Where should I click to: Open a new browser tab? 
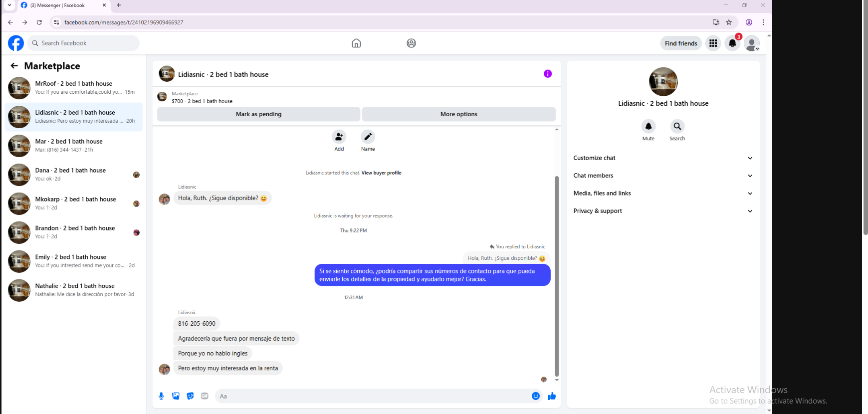click(119, 5)
